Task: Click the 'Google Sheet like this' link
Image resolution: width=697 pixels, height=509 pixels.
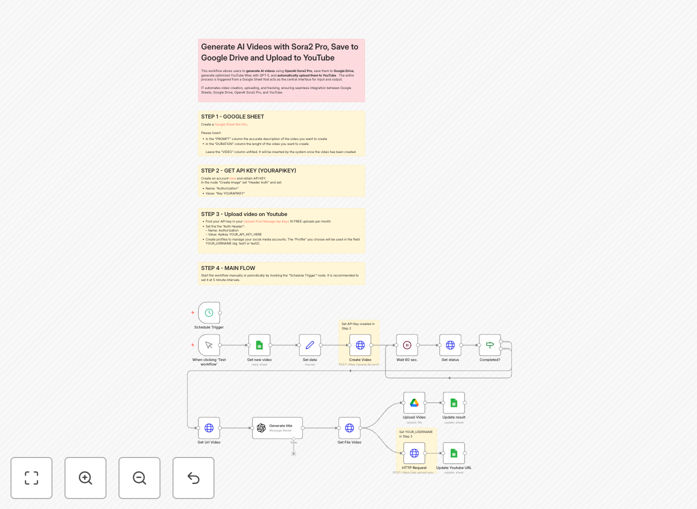Action: tap(231, 124)
